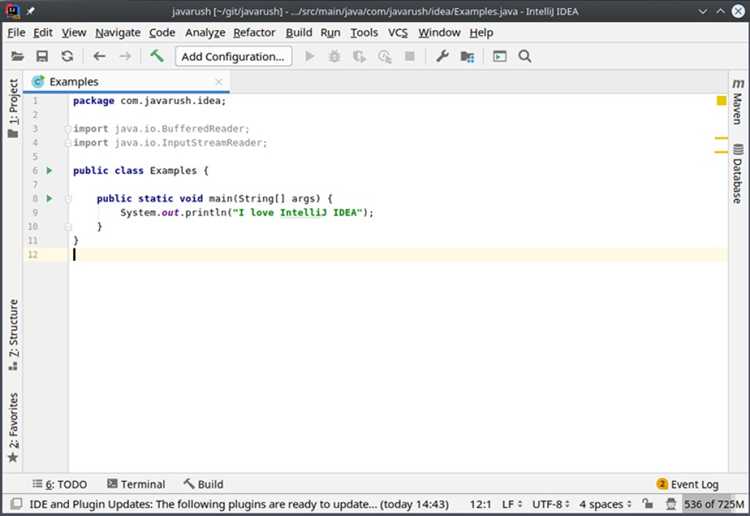This screenshot has width=750, height=516.
Task: Open Search Everywhere magnifier icon
Action: point(525,56)
